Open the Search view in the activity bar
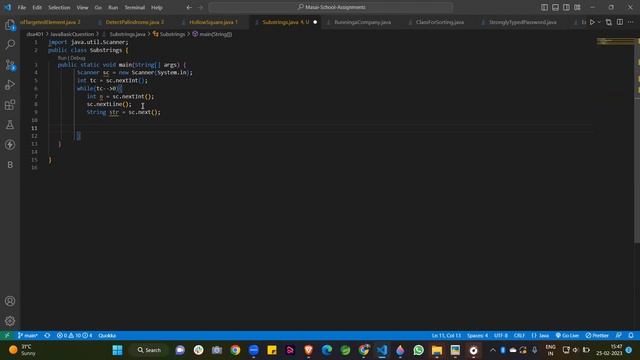Image resolution: width=640 pixels, height=360 pixels. point(10,44)
